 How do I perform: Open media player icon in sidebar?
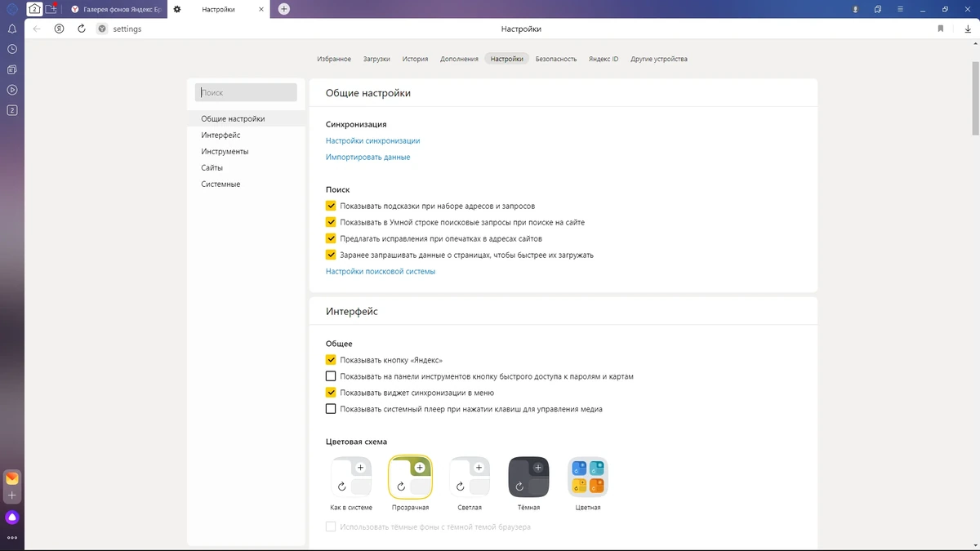[x=12, y=90]
